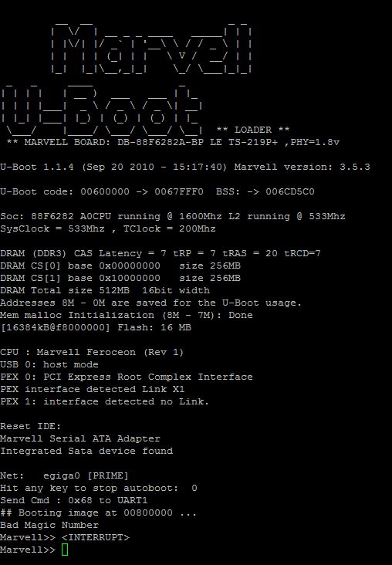This screenshot has height=565, width=392.
Task: Click the Marvell version 3.5.3 text
Action: [302, 167]
